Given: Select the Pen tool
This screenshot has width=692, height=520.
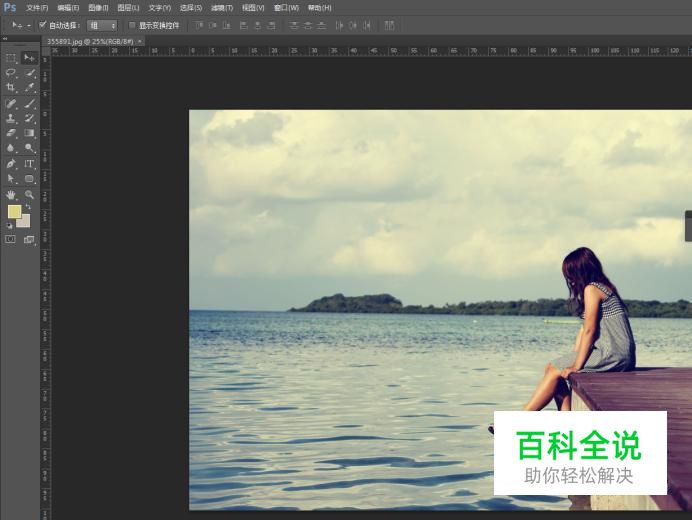Looking at the screenshot, I should pos(11,164).
